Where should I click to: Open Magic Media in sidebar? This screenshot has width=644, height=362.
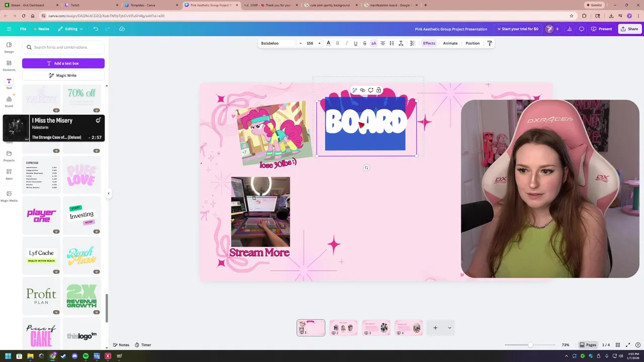[9, 196]
